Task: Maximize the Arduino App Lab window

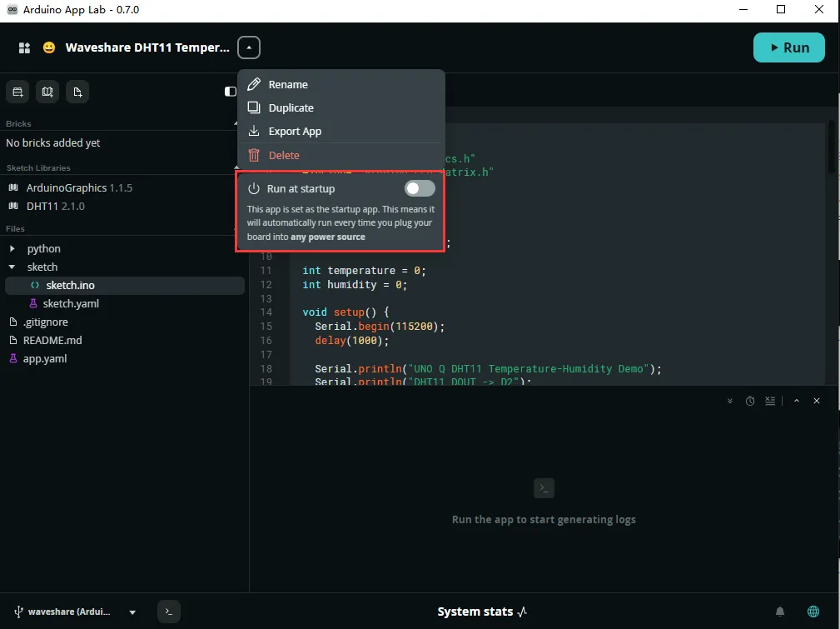Action: (x=781, y=10)
